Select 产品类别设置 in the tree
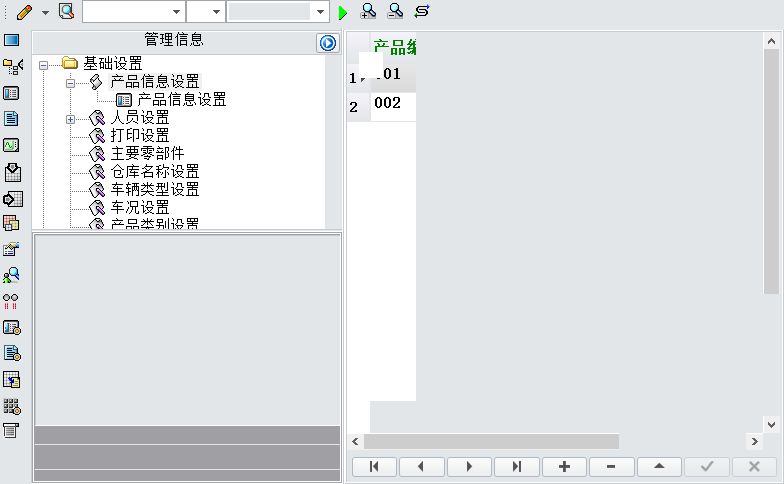Image resolution: width=784 pixels, height=484 pixels. (155, 223)
